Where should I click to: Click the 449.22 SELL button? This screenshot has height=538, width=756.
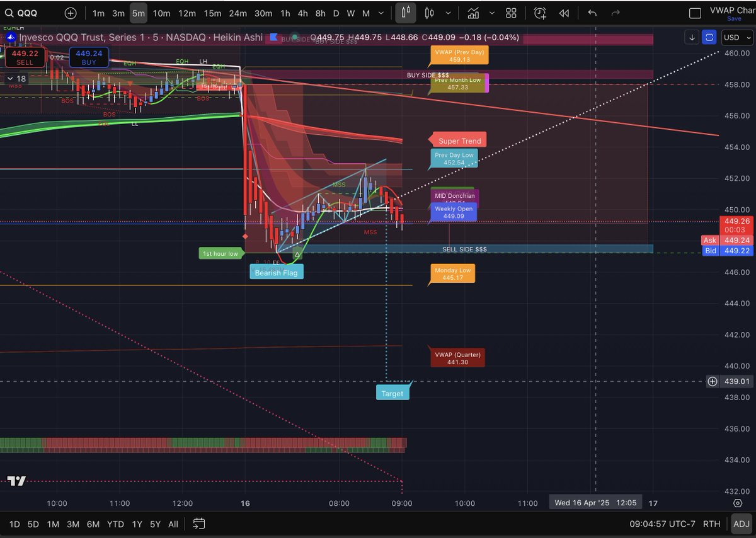pyautogui.click(x=25, y=58)
